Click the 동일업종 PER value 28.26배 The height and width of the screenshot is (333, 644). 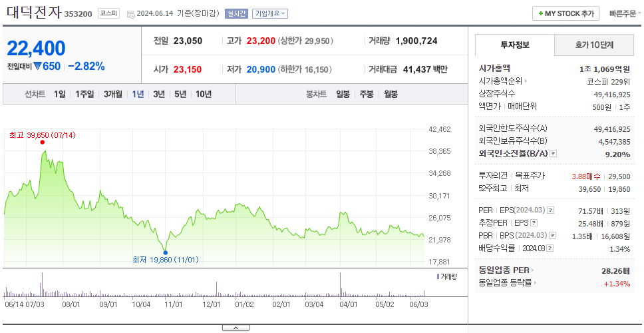[615, 270]
